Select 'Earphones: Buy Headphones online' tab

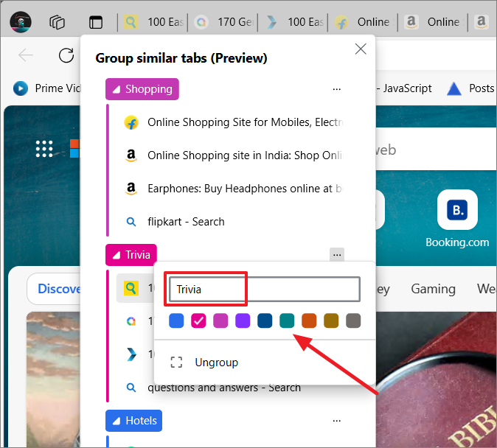233,189
